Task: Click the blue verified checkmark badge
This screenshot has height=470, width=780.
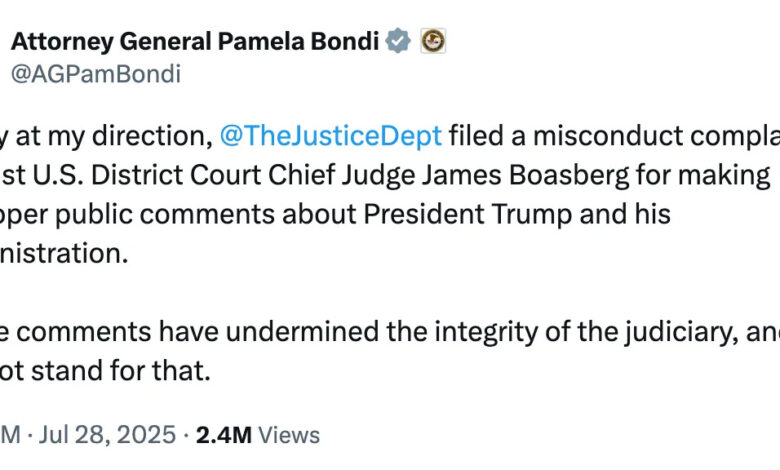Action: [x=398, y=42]
